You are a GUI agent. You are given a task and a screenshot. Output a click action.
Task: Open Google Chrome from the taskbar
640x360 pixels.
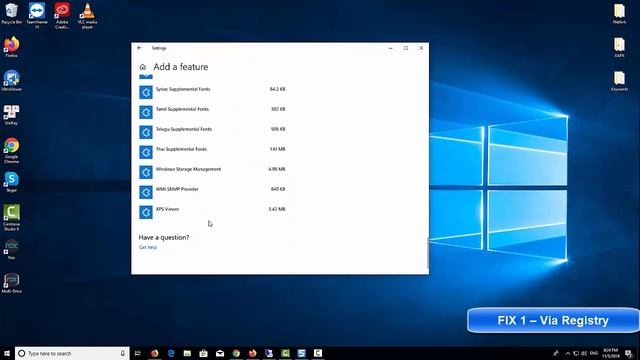pyautogui.click(x=236, y=353)
